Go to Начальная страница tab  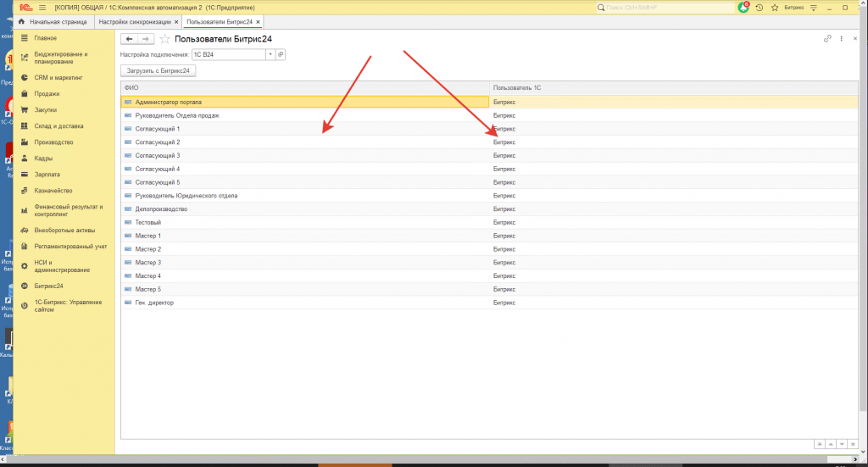pyautogui.click(x=53, y=20)
